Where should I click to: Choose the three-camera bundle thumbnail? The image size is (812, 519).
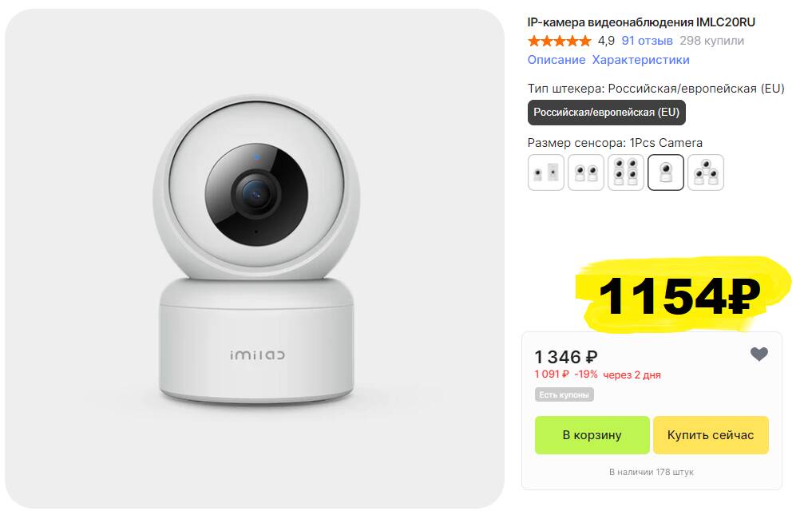(705, 172)
